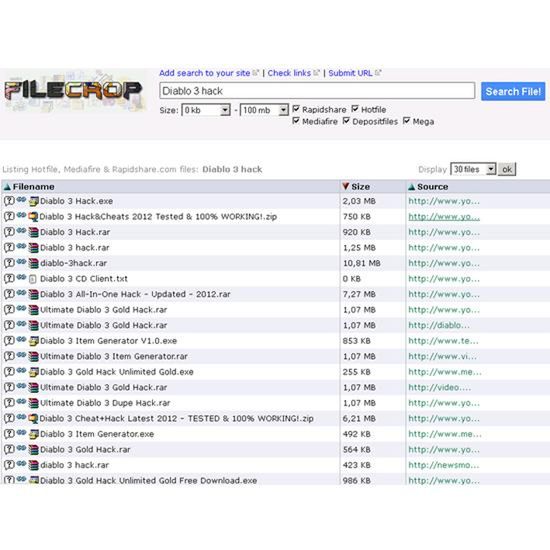Click info icon for Diablo 3 Hack.exe
This screenshot has width=550, height=550.
(x=9, y=201)
